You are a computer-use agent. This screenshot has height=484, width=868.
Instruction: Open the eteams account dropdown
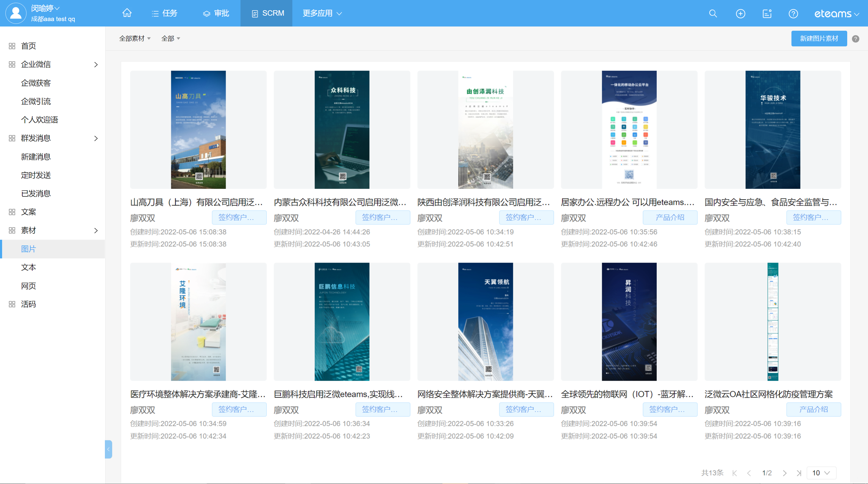point(837,14)
